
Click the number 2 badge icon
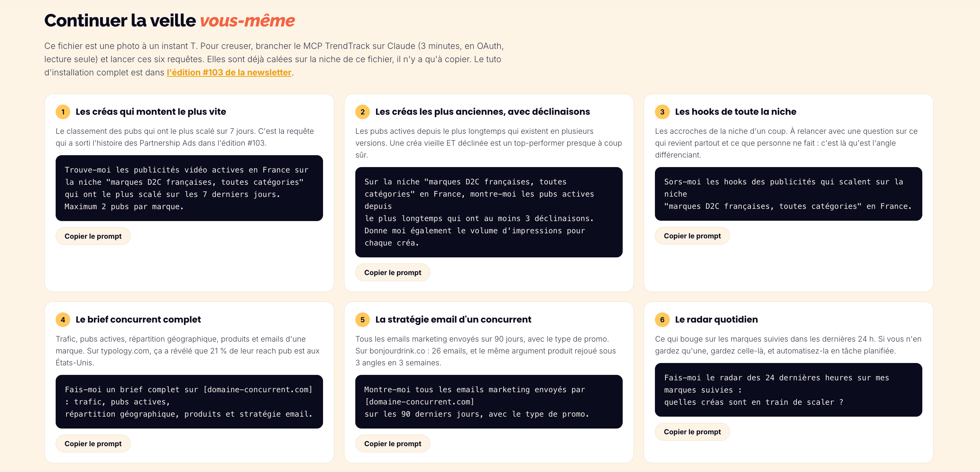click(x=362, y=112)
